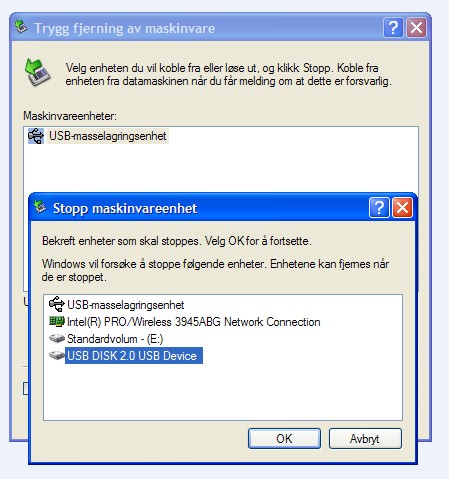Screen dimensions: 449x479
Task: Close the Trygg fjerning av maskinvare window
Action: [x=416, y=27]
